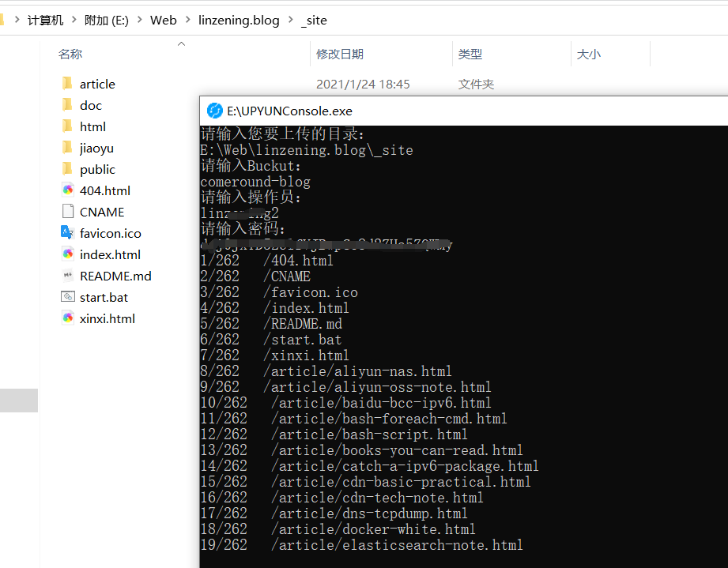Go to linzening.blog in breadcrumb path

point(239,21)
